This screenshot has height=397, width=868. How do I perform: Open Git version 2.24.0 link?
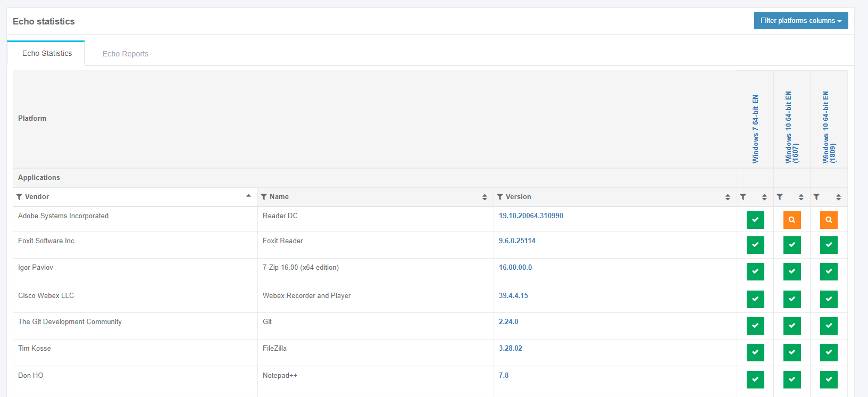508,321
